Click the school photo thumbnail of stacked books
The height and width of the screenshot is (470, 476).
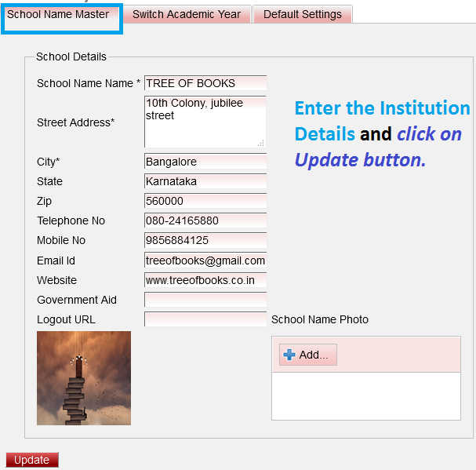[x=84, y=378]
